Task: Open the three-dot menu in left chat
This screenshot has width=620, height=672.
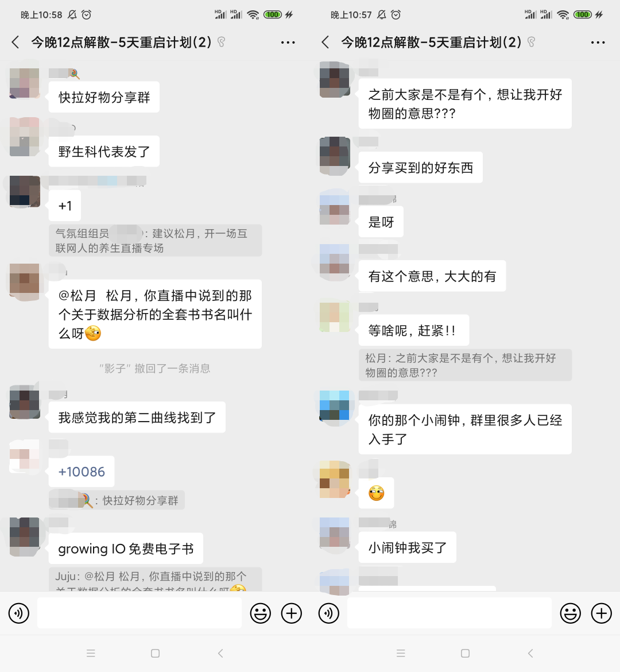Action: coord(288,43)
